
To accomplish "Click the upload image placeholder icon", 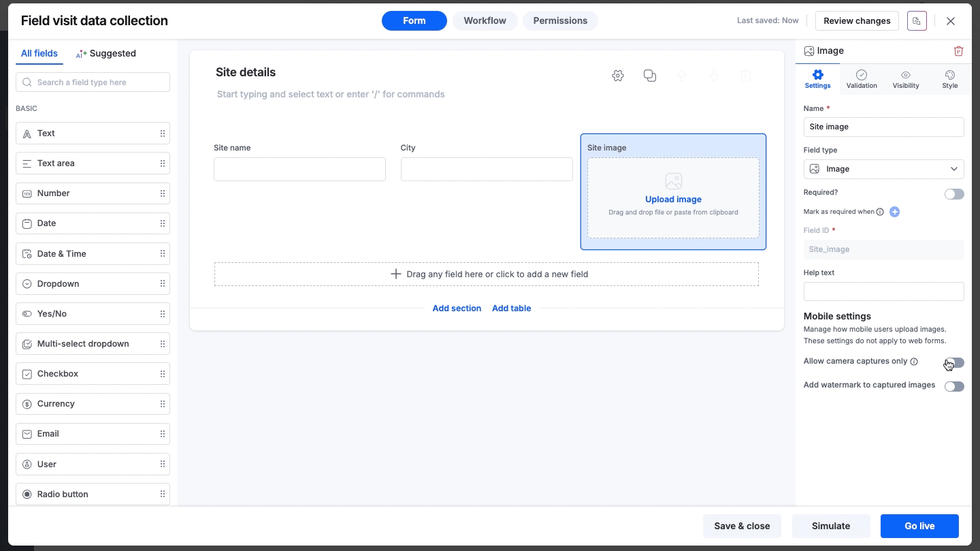I will [x=673, y=181].
